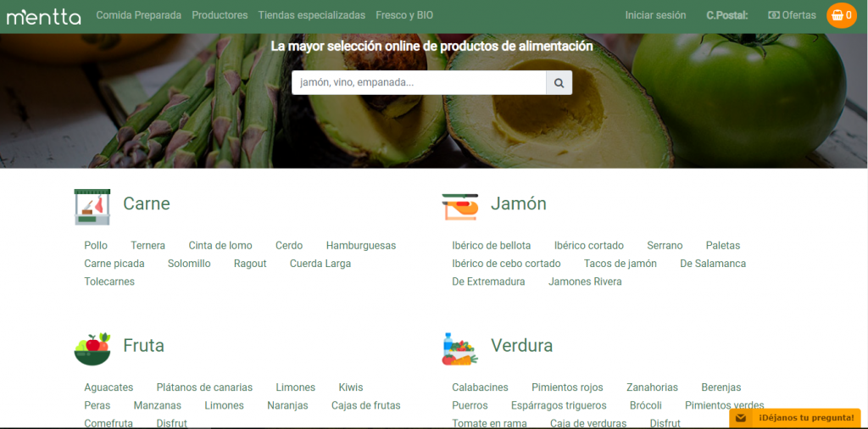Click the Carne butcher stall icon

[92, 206]
